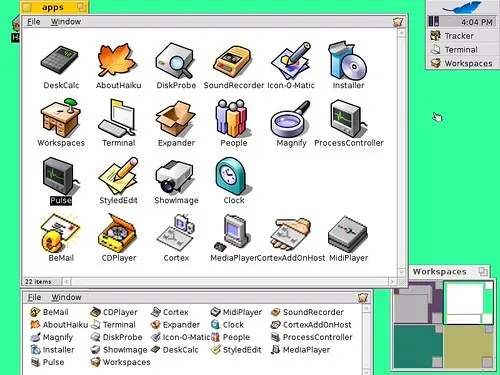Click vertical scrollbar up arrow in apps window
Image resolution: width=500 pixels, height=375 pixels.
(401, 33)
